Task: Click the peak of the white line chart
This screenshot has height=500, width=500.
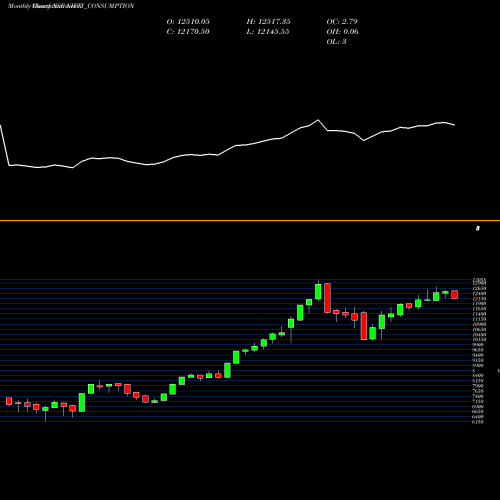Action: pos(318,120)
